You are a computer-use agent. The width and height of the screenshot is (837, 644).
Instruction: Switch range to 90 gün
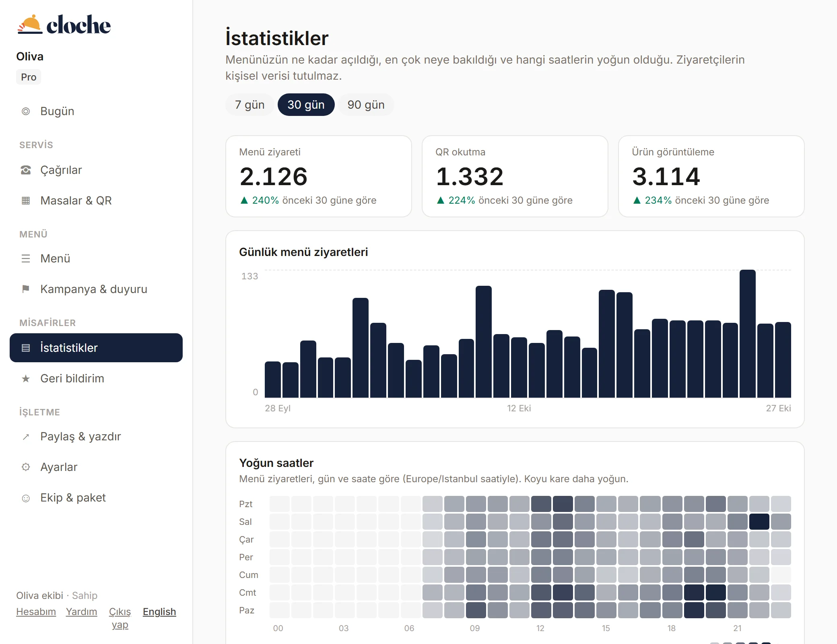(x=366, y=105)
